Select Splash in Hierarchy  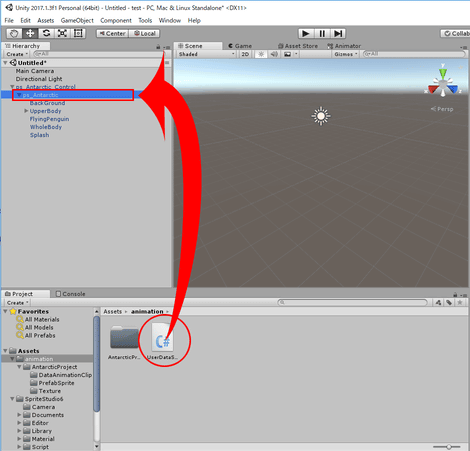pos(39,135)
